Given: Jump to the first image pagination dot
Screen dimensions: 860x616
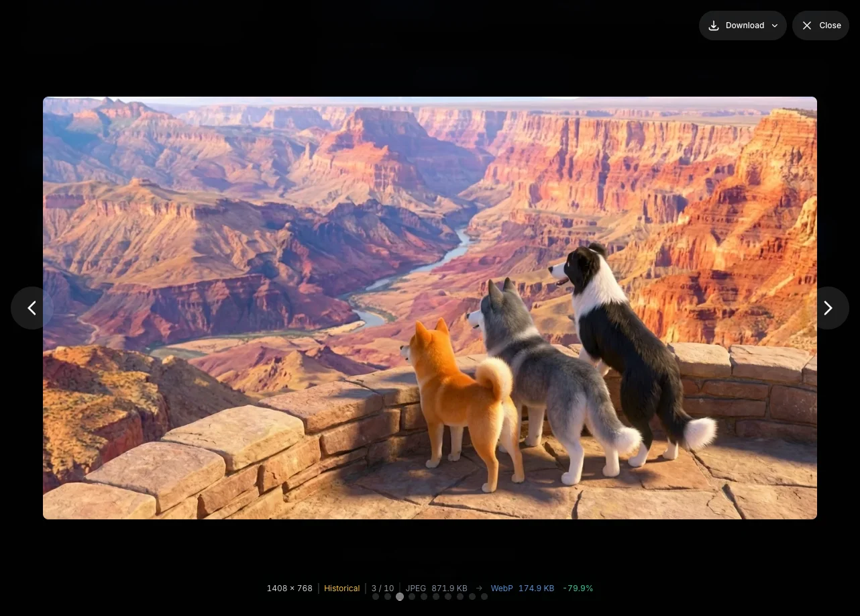Looking at the screenshot, I should pos(376,597).
